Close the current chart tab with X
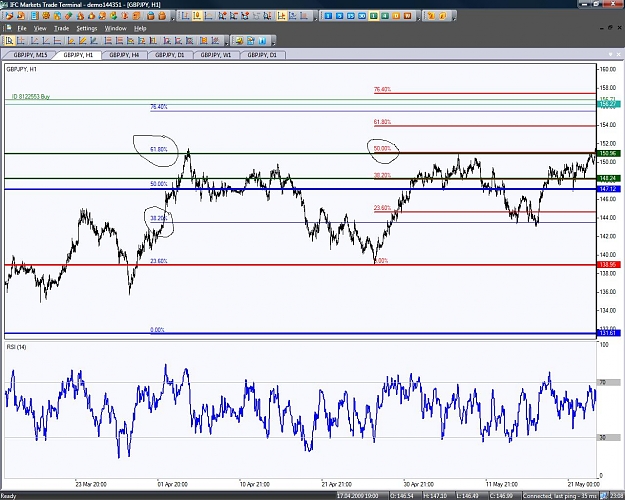Screen dimensions: 625x500 coord(619,54)
